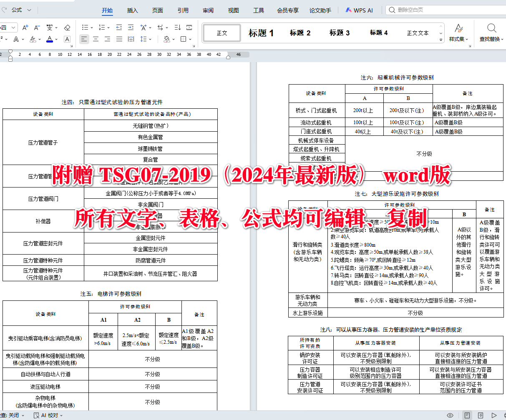Expand borders options dropdown
Image resolution: width=506 pixels, height=420 pixels.
tap(190, 39)
